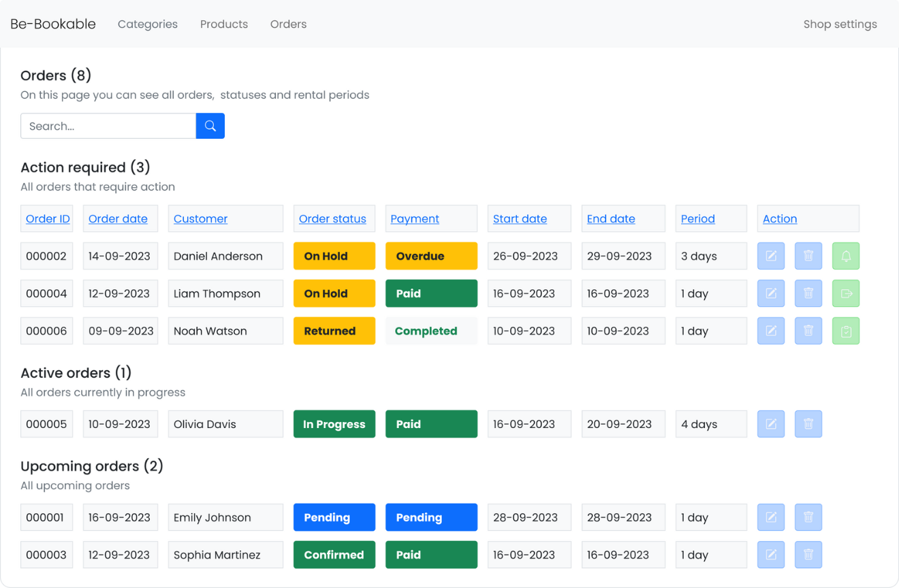Delete Emily Johnson's order 000001
This screenshot has height=588, width=899.
(x=808, y=517)
